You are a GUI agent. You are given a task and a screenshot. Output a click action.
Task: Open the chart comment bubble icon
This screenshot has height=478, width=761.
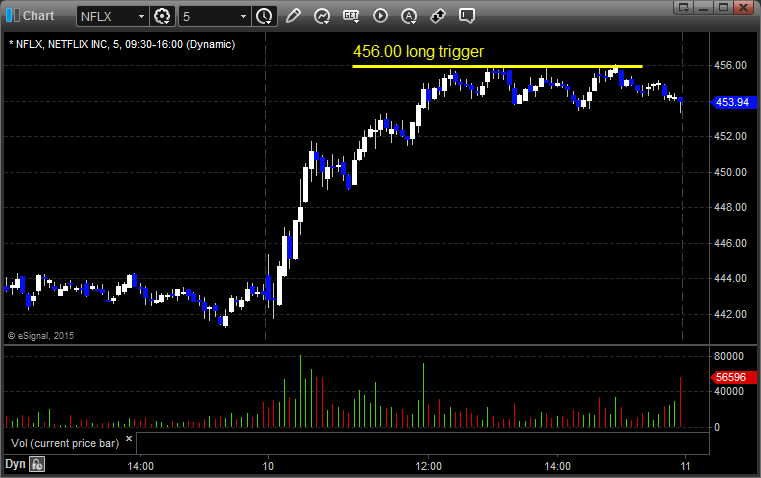[x=466, y=16]
